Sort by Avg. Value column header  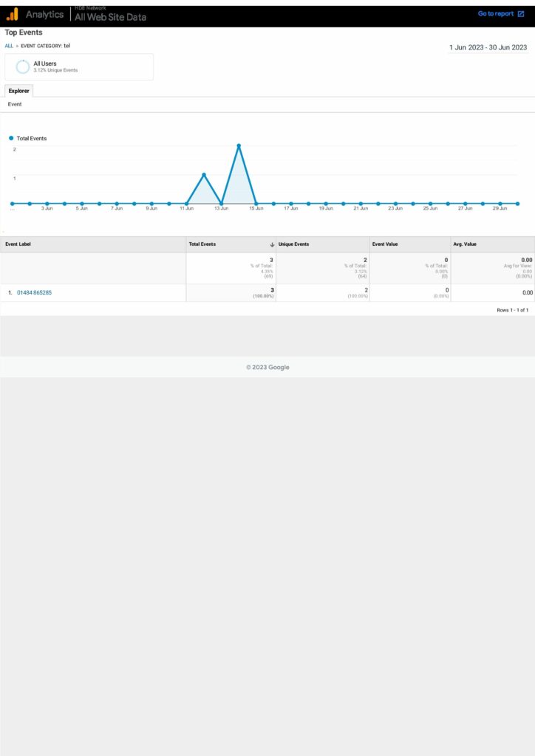(465, 244)
